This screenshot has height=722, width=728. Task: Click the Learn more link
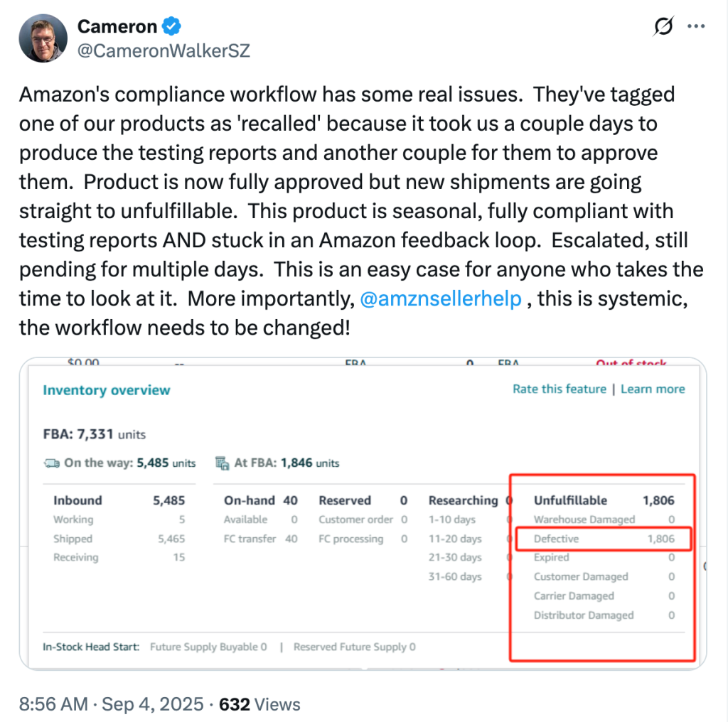(653, 389)
